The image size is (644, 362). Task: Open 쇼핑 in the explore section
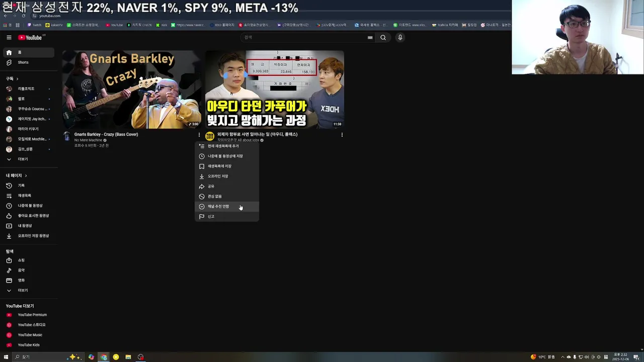[x=28, y=260]
